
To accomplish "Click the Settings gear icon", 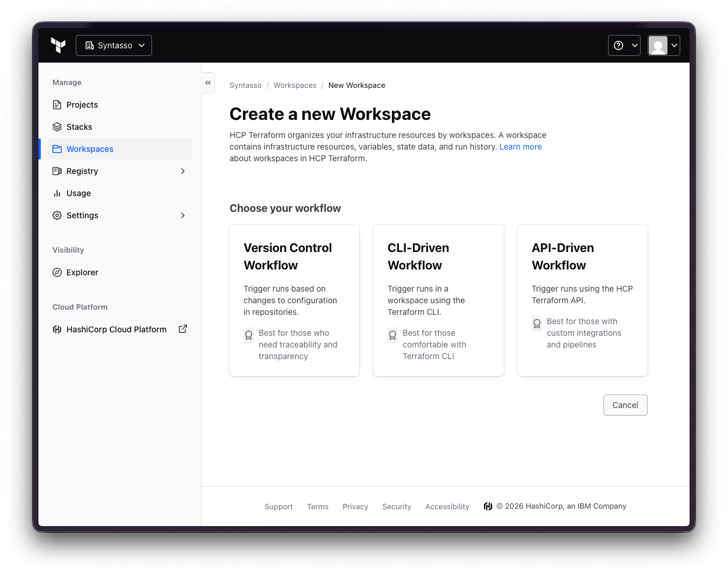I will click(x=56, y=215).
